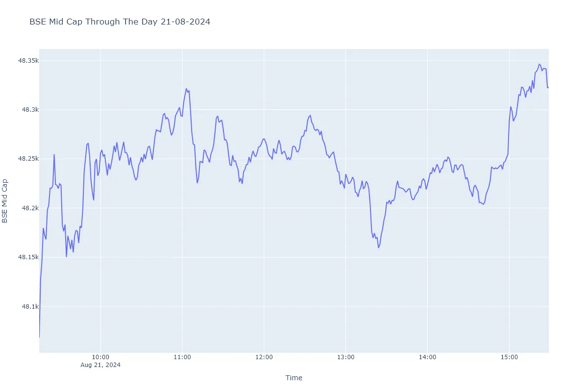Click the line's peak just after 11:00
The image size is (588, 392).
pos(186,89)
